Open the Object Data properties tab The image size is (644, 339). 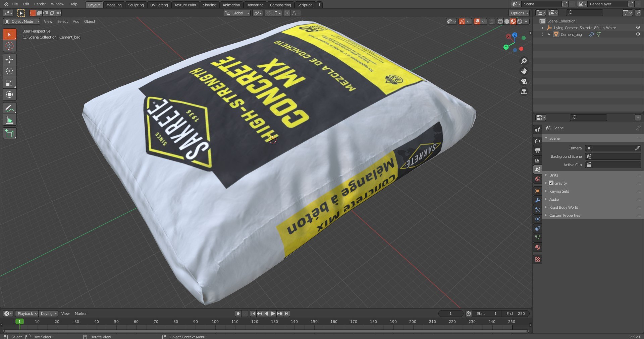(538, 238)
